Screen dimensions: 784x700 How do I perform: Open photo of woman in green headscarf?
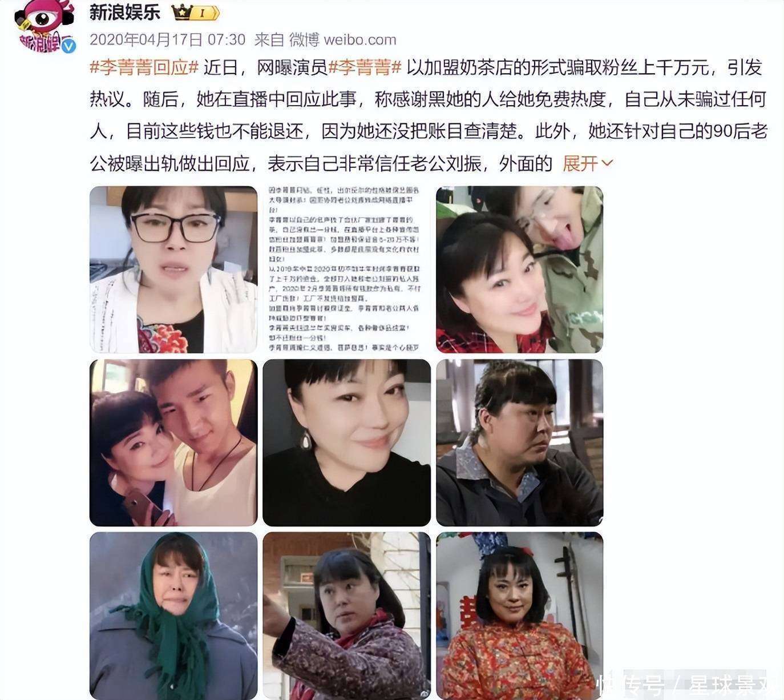tap(173, 615)
